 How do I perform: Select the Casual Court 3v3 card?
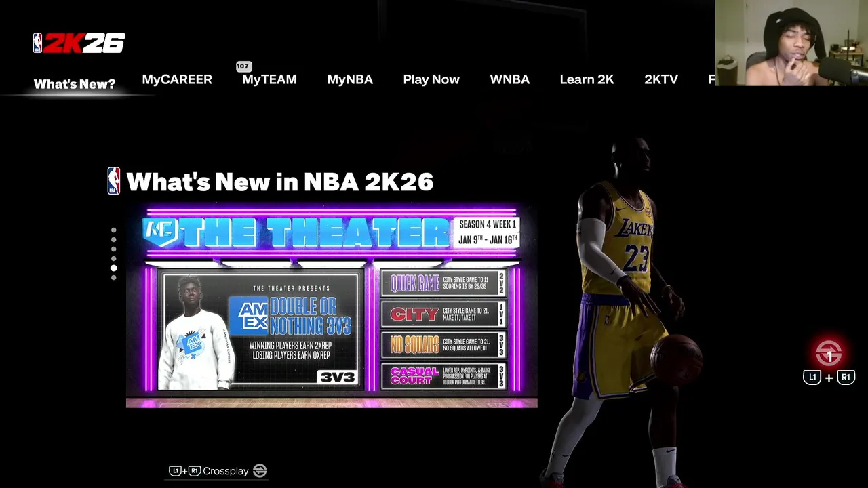tap(443, 376)
